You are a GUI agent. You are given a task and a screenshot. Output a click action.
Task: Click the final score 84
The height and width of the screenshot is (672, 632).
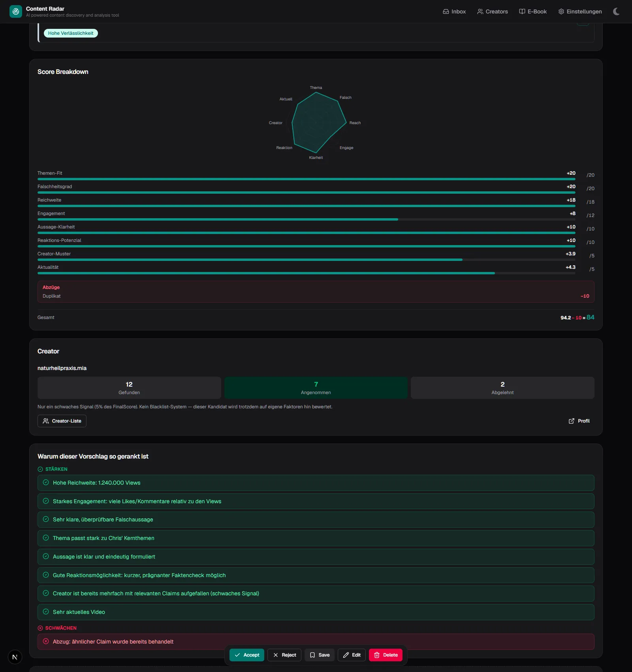pos(591,317)
